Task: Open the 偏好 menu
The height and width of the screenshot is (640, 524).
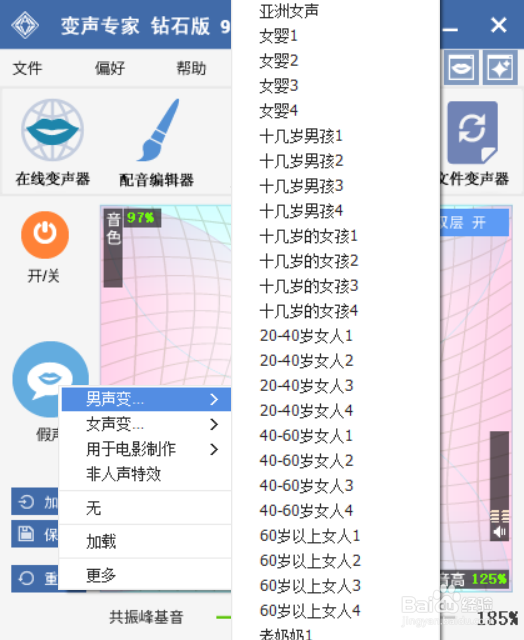Action: coord(110,68)
